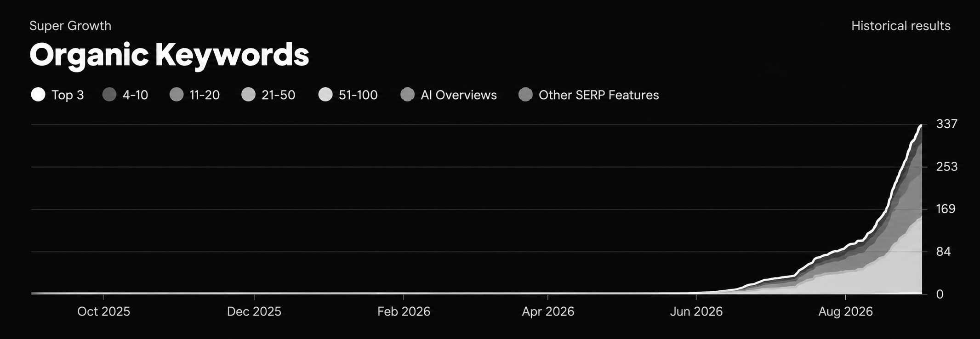
Task: Select the Oct 2025 axis label
Action: [103, 311]
